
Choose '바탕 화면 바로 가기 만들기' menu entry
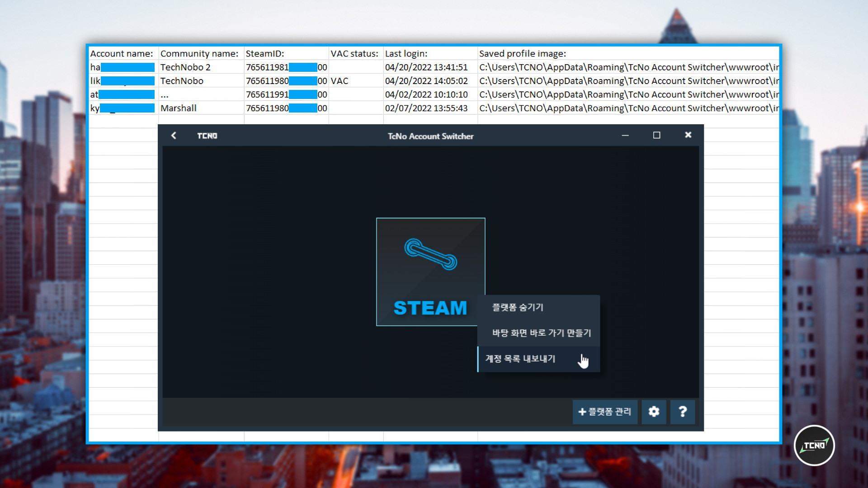[x=541, y=333]
